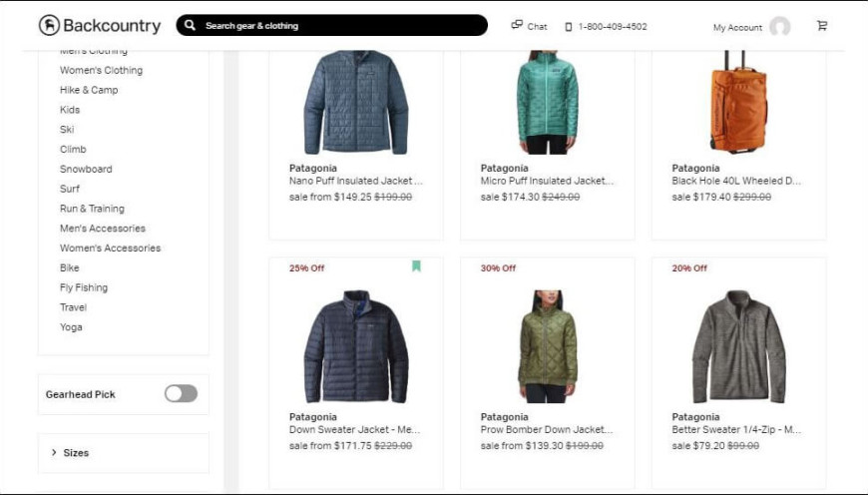Click the Down Sweater Jacket title
This screenshot has width=868, height=495.
pos(354,430)
